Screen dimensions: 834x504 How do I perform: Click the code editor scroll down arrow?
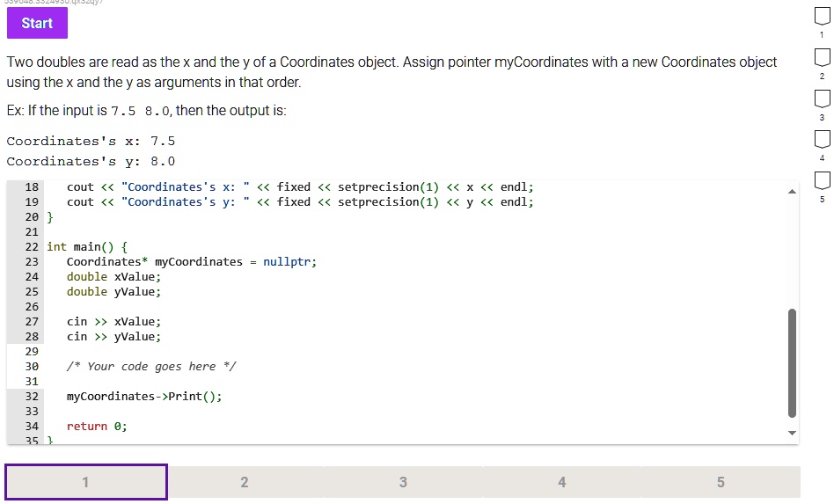click(x=792, y=433)
